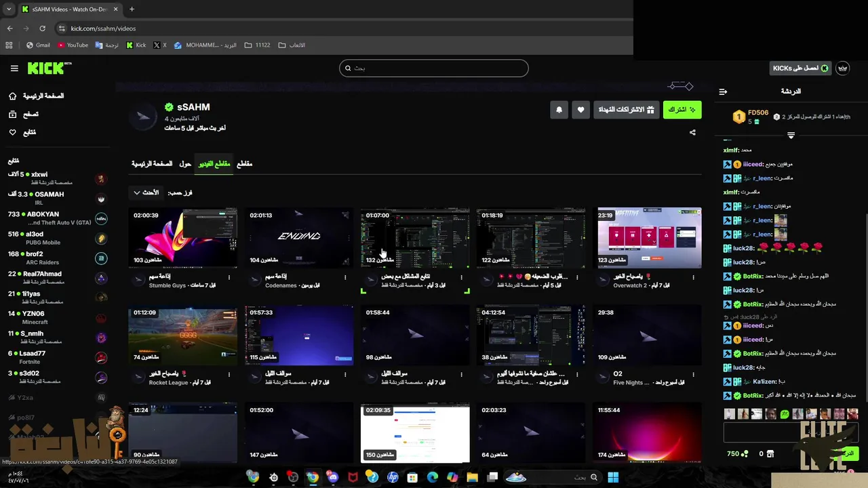Click the heart follow button for sSAHM
Viewport: 868px width, 488px height.
pyautogui.click(x=580, y=110)
